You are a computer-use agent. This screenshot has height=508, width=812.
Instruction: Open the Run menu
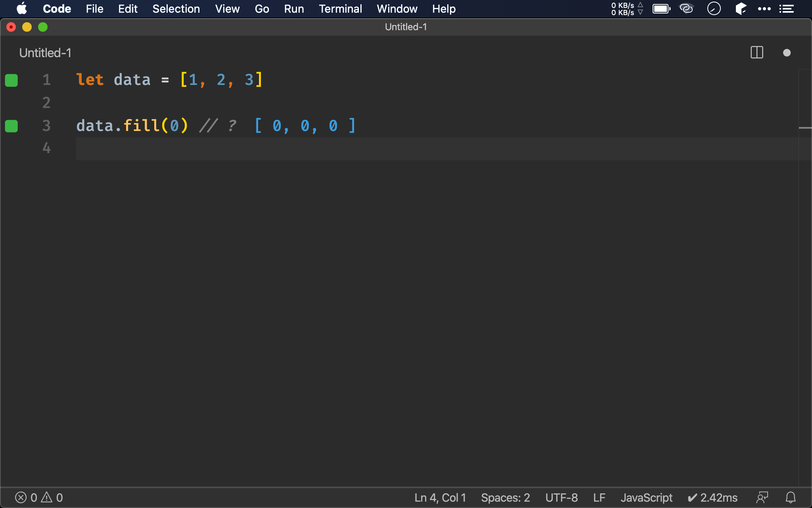click(293, 9)
